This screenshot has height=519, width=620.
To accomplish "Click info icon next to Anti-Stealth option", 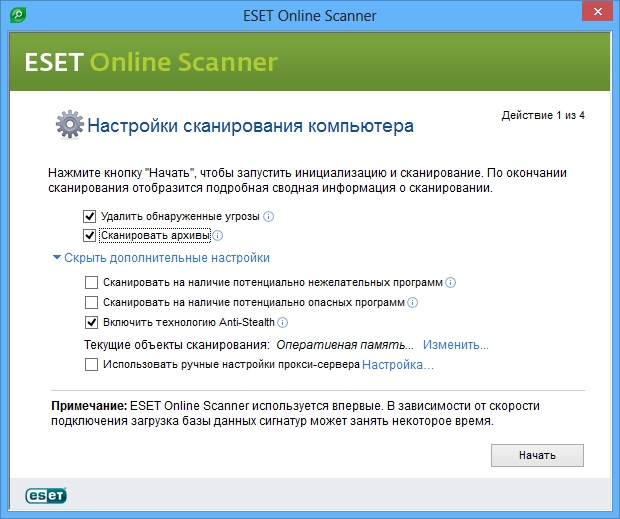I will [x=283, y=322].
